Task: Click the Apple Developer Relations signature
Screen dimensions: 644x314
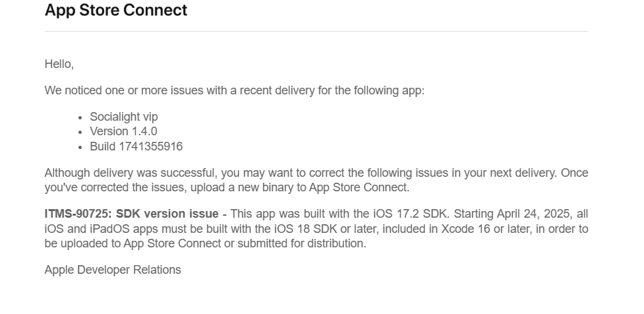Action: point(113,270)
